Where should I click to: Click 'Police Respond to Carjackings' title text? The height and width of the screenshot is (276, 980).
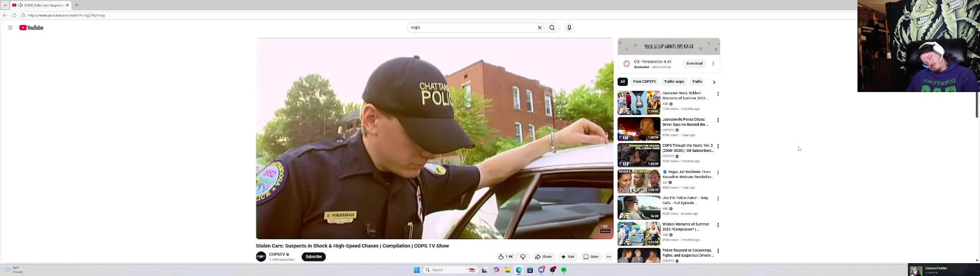click(688, 253)
